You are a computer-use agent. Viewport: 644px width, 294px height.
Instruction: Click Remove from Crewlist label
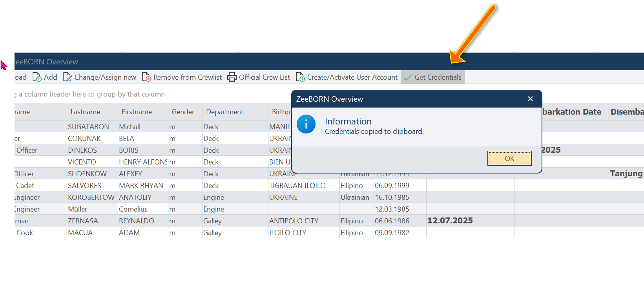tap(188, 77)
